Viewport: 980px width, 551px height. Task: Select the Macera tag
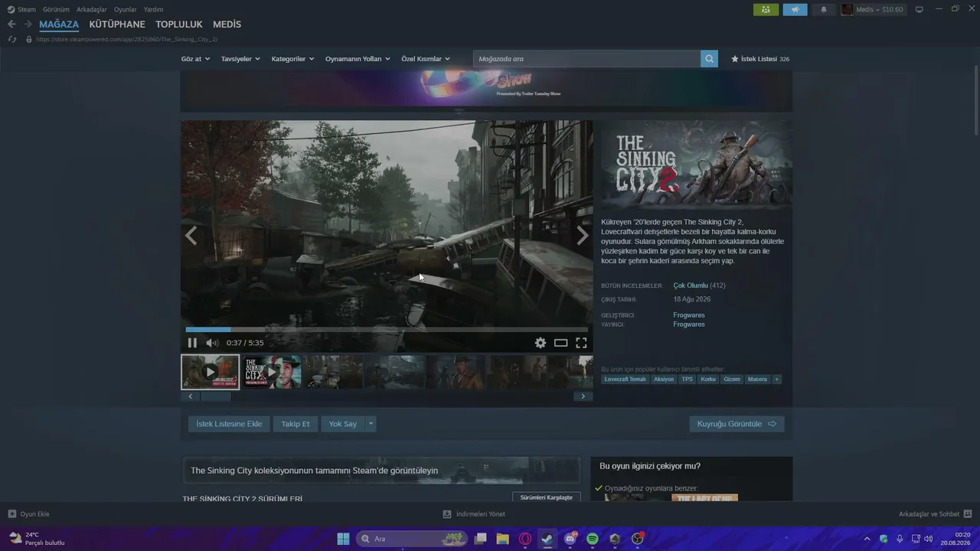click(757, 380)
